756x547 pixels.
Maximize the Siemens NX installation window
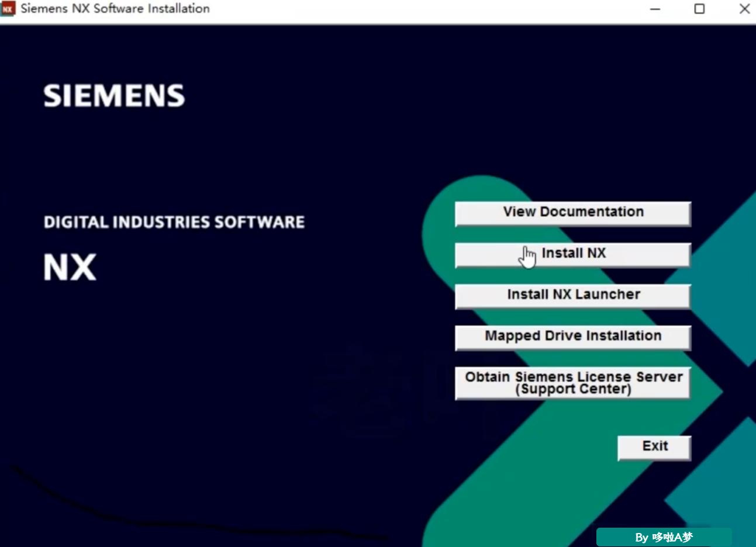tap(699, 9)
